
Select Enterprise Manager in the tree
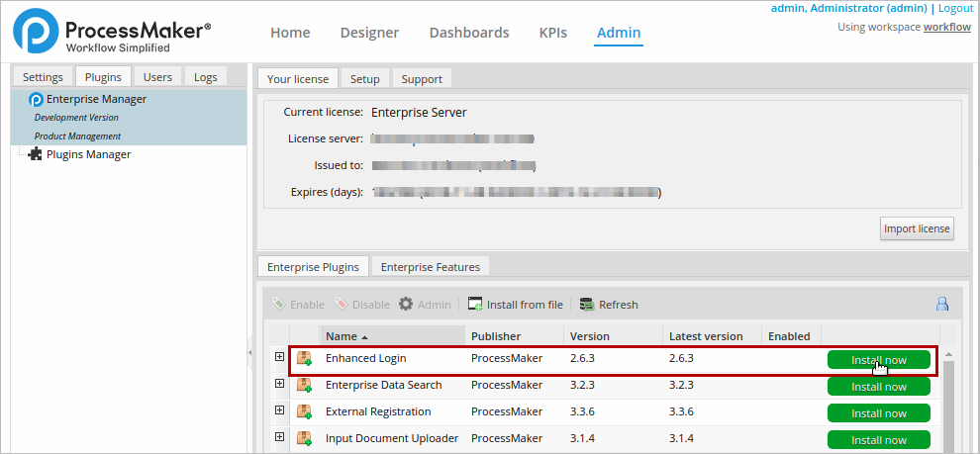coord(96,99)
